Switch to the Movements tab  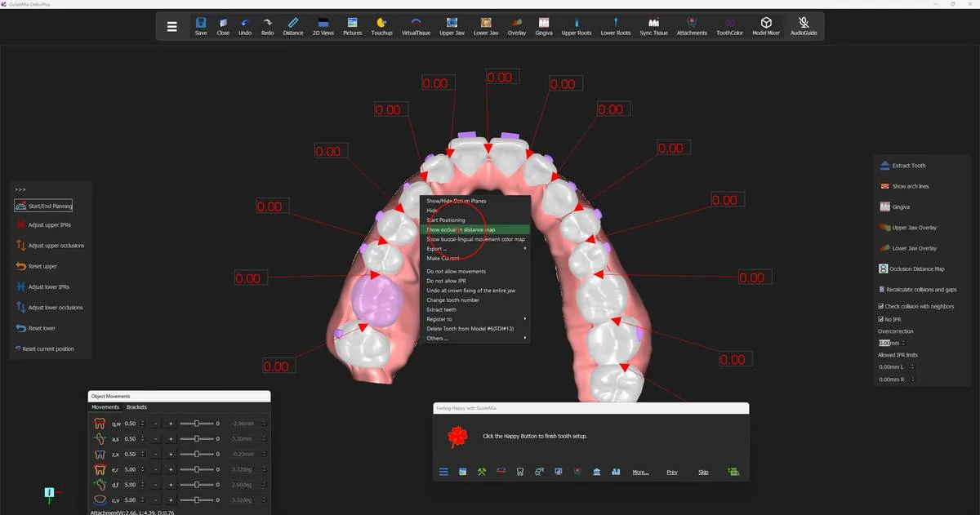[105, 407]
